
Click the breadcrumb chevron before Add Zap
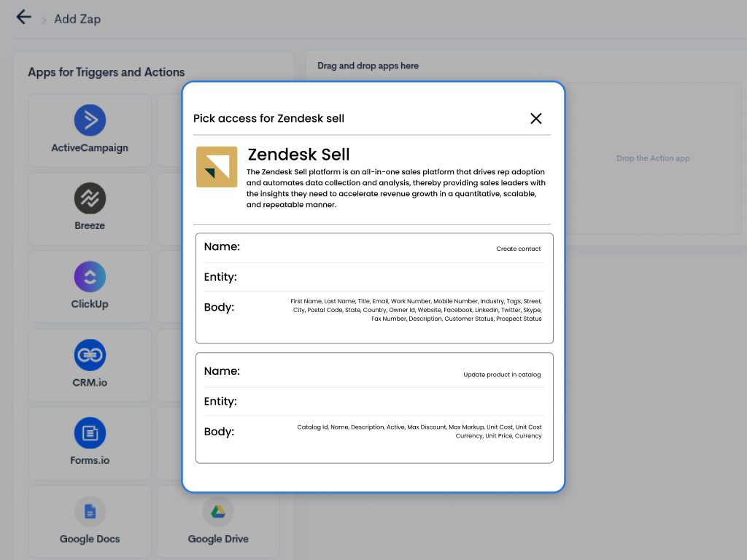click(44, 20)
